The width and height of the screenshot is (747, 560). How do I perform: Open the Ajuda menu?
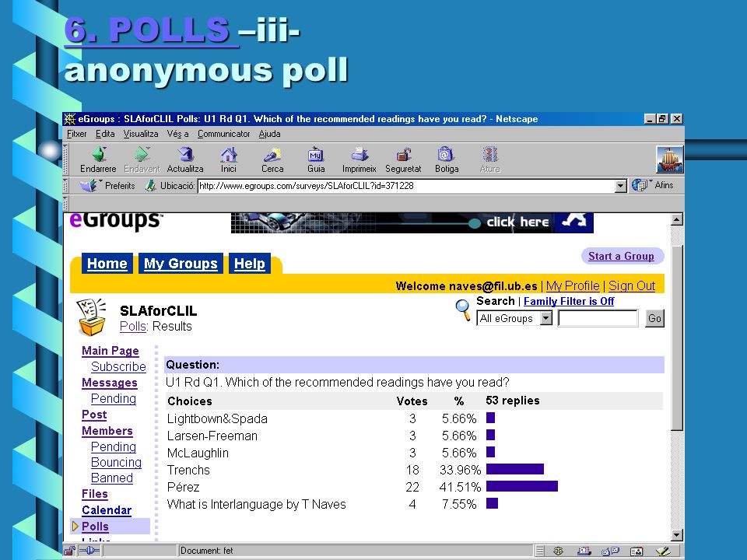tap(270, 134)
